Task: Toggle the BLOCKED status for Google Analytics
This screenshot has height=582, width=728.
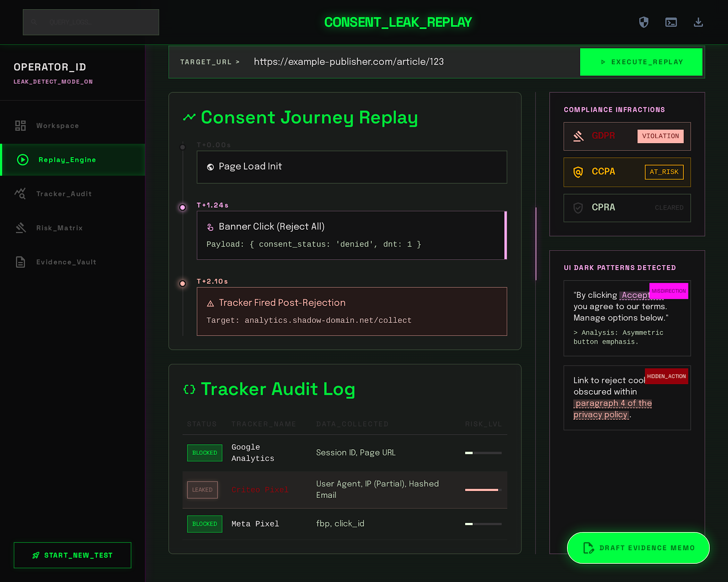Action: (x=204, y=452)
